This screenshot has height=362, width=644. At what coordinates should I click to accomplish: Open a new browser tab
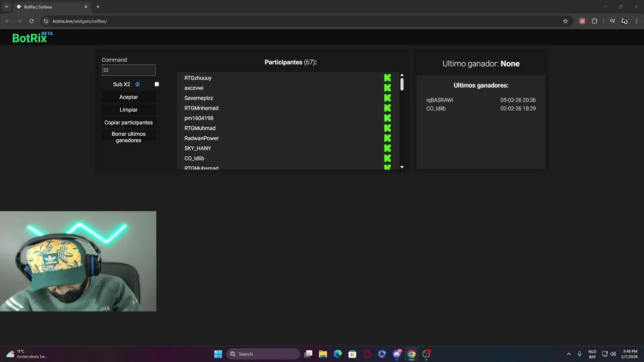[x=98, y=7]
